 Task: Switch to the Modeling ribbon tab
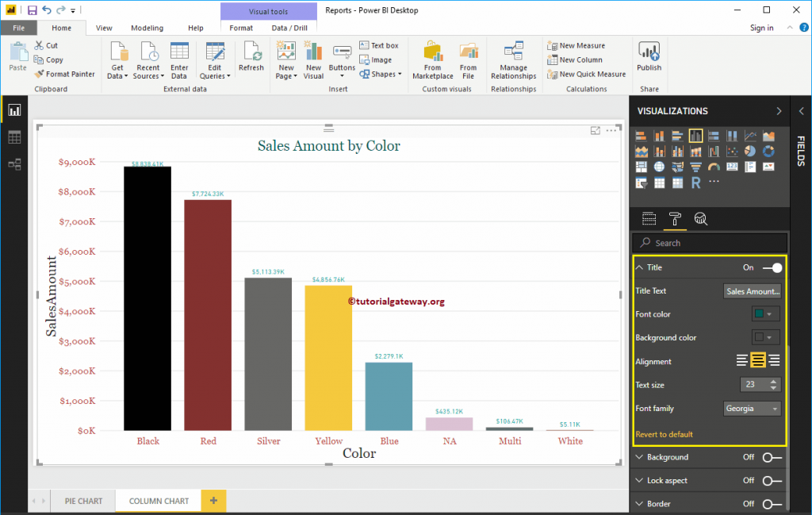pyautogui.click(x=147, y=27)
